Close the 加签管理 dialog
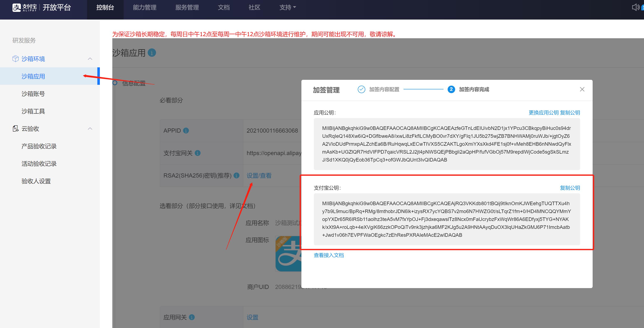This screenshot has width=644, height=328. pyautogui.click(x=582, y=89)
